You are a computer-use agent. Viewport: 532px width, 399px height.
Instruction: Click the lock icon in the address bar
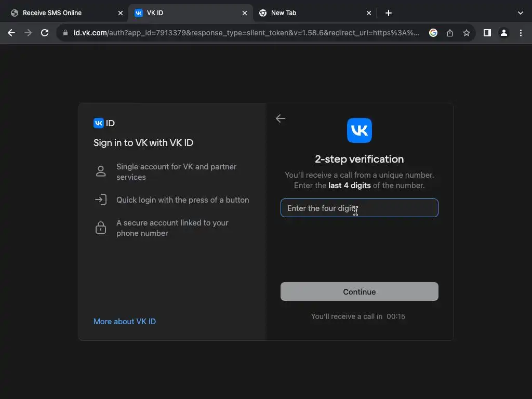[65, 33]
